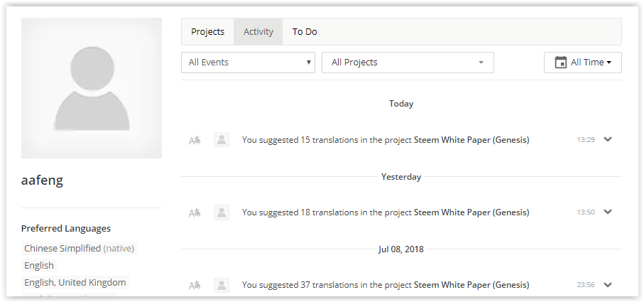
Task: Expand the 13:50 activity entry chevron
Action: click(x=608, y=212)
